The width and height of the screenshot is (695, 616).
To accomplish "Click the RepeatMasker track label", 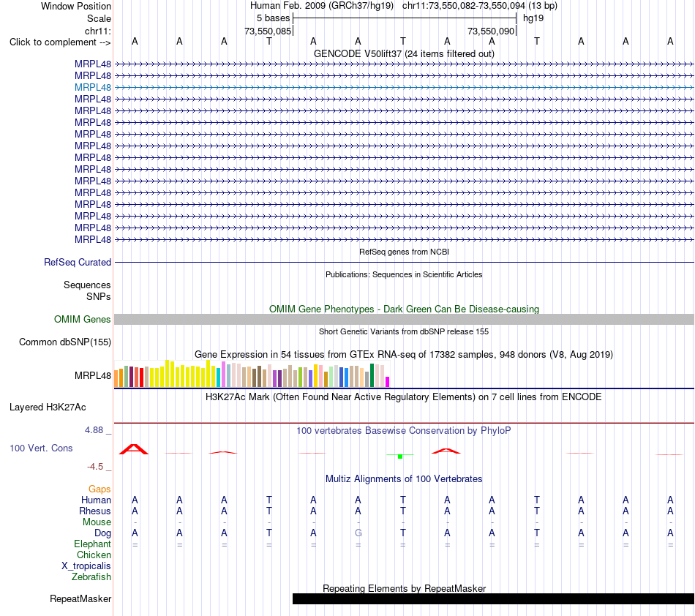I will 80,598.
